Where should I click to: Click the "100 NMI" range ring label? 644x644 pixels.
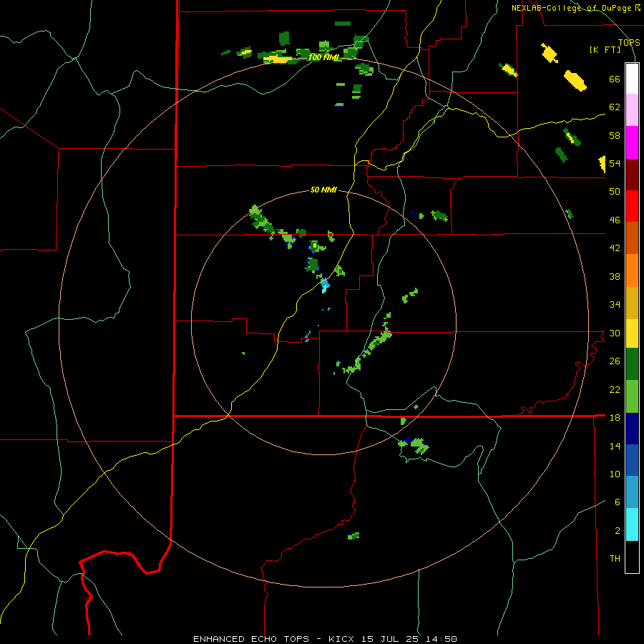click(x=323, y=57)
